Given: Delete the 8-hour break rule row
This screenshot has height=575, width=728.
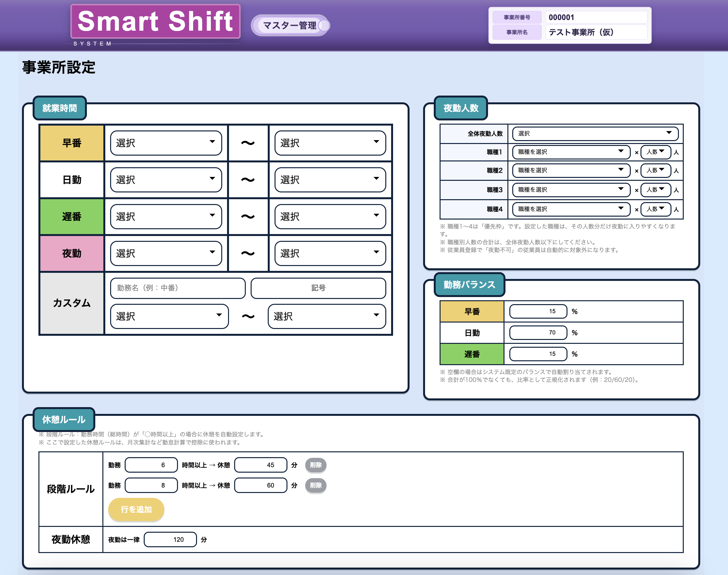Looking at the screenshot, I should (x=316, y=485).
